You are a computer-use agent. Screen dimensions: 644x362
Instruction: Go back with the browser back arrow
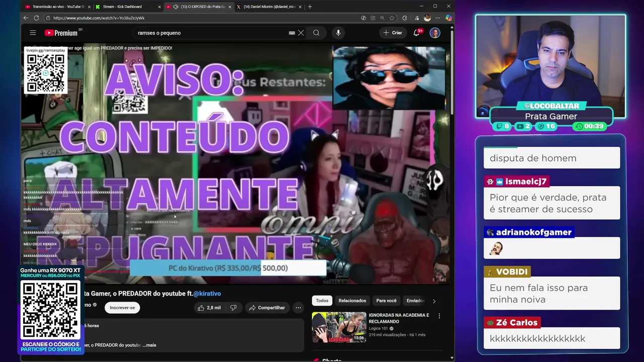[26, 18]
